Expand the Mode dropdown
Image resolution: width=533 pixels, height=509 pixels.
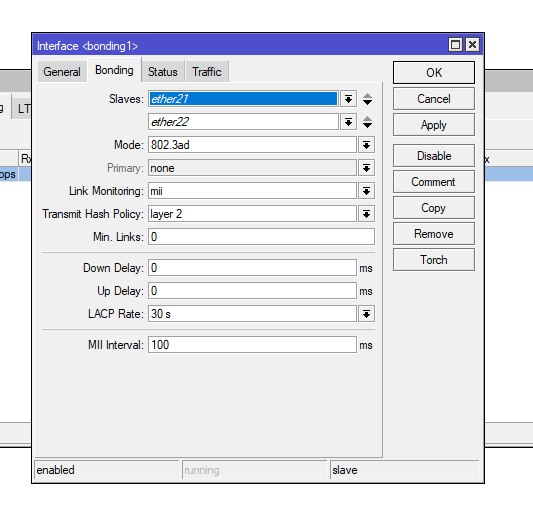pyautogui.click(x=366, y=145)
